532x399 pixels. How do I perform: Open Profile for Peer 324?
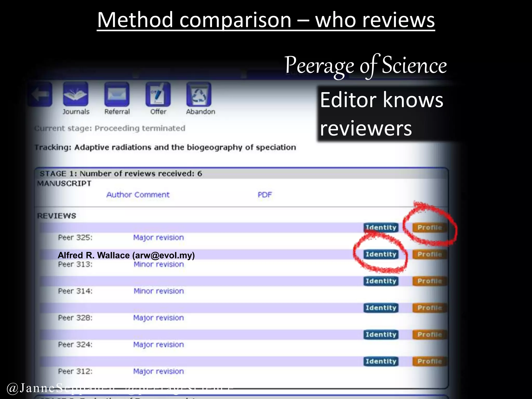(x=430, y=334)
